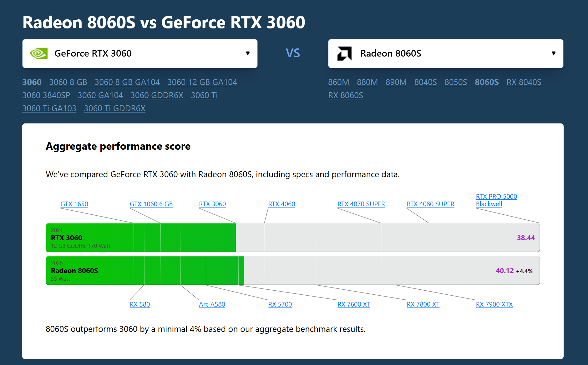This screenshot has width=588, height=365.
Task: Click the Radeon 8060S green performance bar
Action: pos(145,271)
